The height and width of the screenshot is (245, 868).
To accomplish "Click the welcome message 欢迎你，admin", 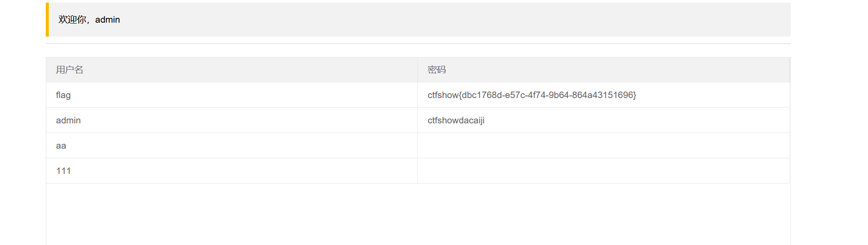I will 89,20.
